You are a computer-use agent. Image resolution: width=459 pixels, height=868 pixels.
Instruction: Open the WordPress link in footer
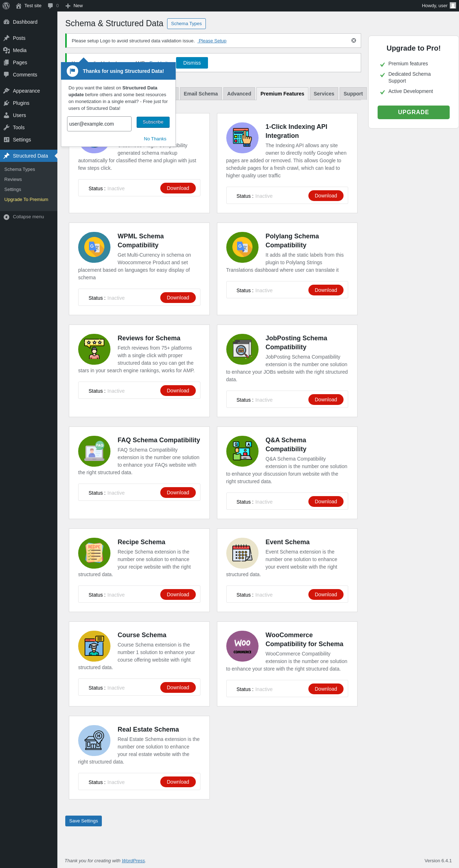tap(133, 861)
